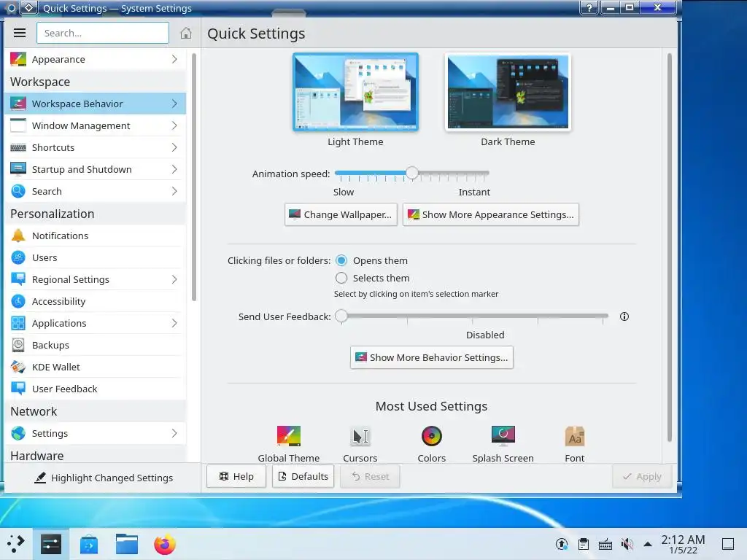Expand Window Management chevron
This screenshot has width=747, height=560.
pyautogui.click(x=174, y=125)
